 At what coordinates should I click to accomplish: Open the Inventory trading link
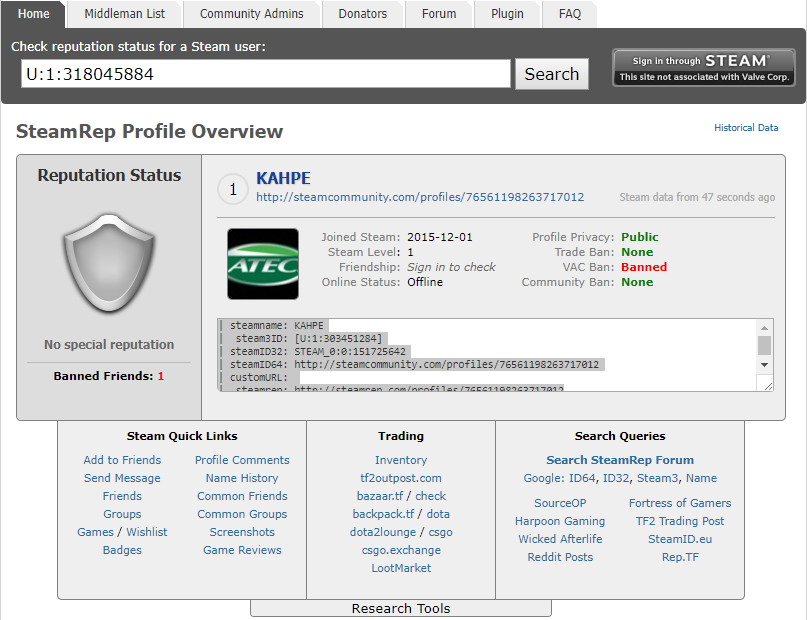pos(401,460)
